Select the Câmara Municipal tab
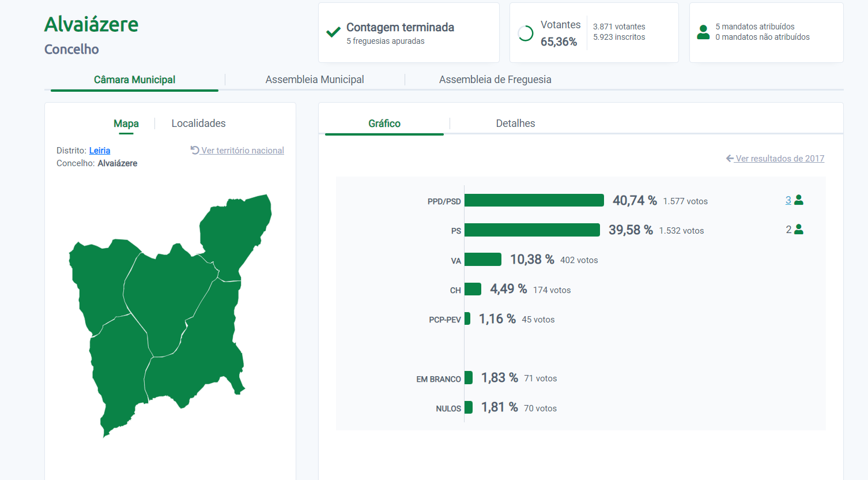Screen dimensions: 868x480 134,80
